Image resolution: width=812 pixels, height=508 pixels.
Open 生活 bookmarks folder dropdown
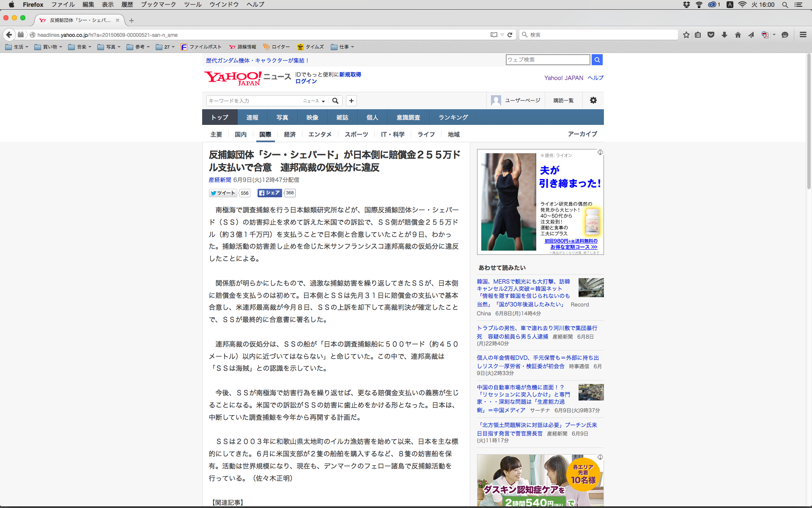coord(17,47)
